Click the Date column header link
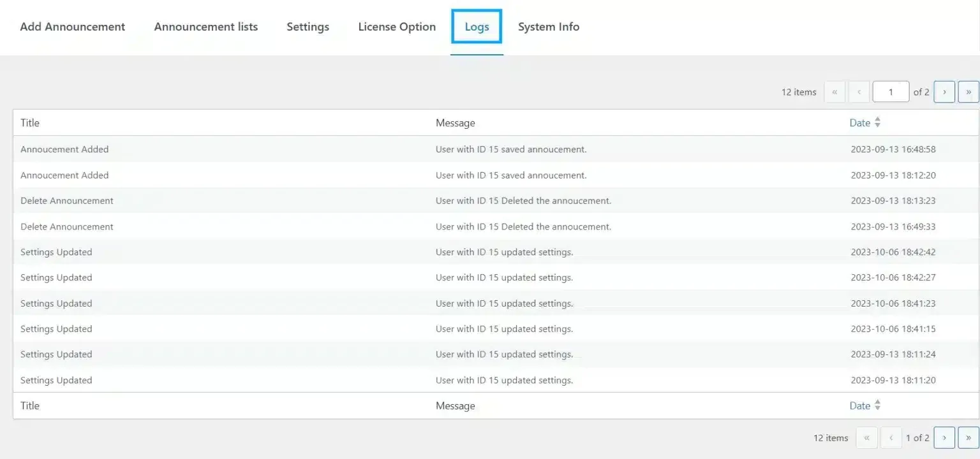Screen dimensions: 980x459 point(859,122)
